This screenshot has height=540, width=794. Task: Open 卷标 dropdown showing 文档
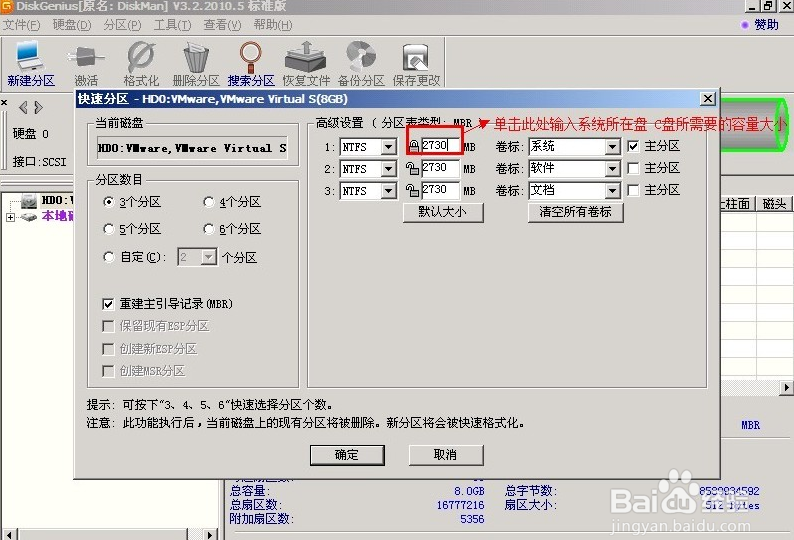[x=612, y=190]
